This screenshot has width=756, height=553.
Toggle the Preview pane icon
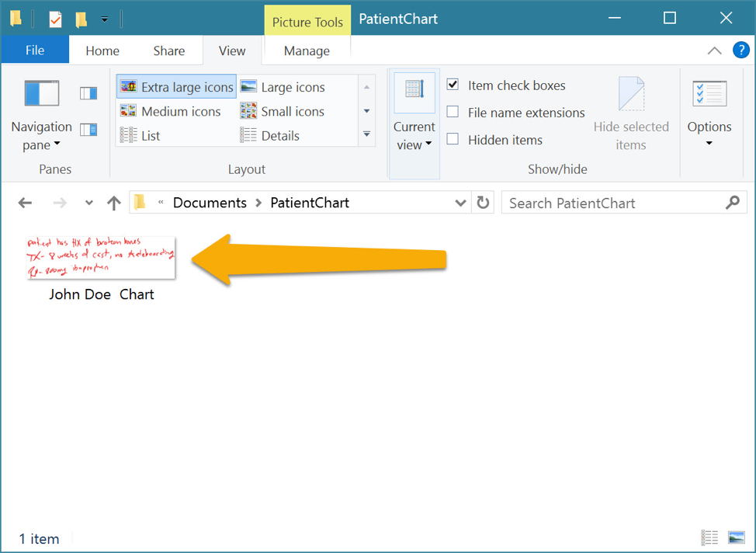click(88, 93)
